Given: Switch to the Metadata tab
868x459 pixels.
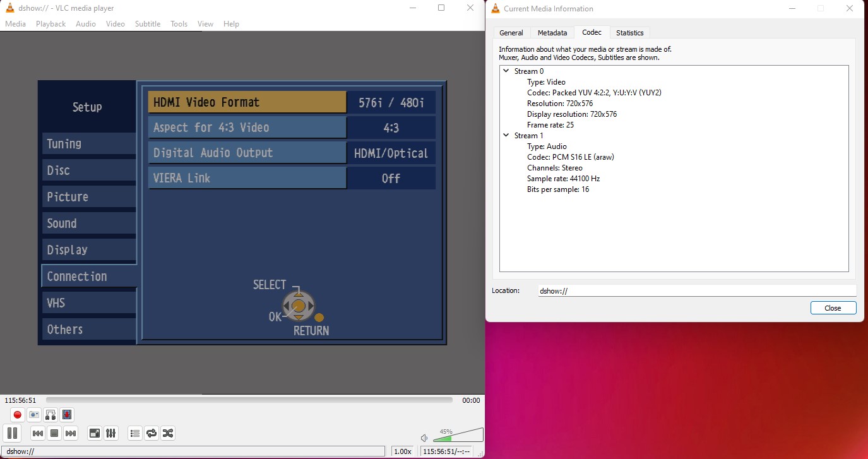Looking at the screenshot, I should pyautogui.click(x=552, y=33).
